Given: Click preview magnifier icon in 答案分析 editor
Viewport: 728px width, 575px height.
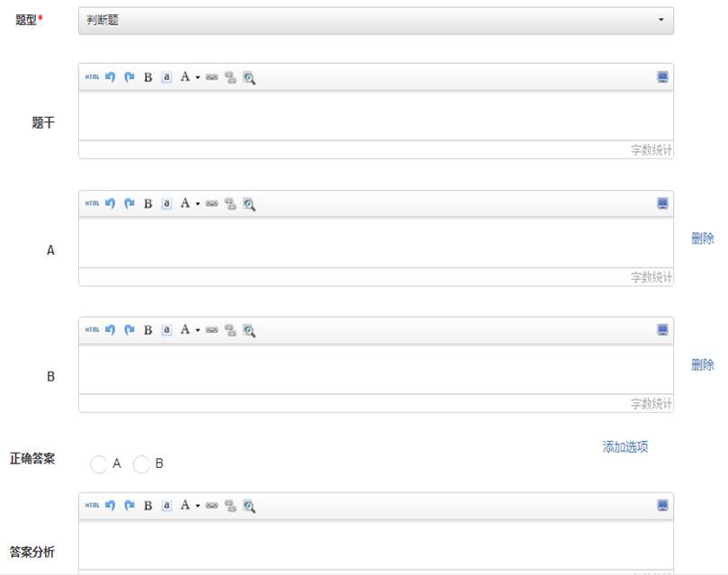Looking at the screenshot, I should pos(248,506).
